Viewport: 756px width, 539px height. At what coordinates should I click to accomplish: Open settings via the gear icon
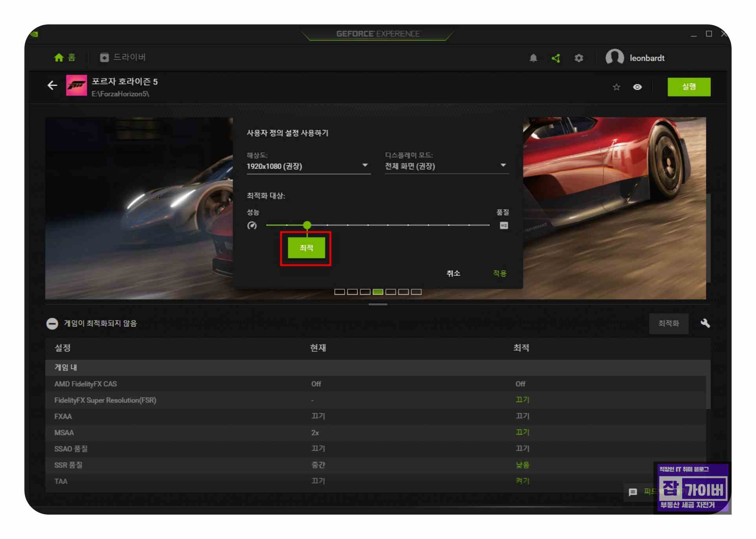pyautogui.click(x=579, y=58)
